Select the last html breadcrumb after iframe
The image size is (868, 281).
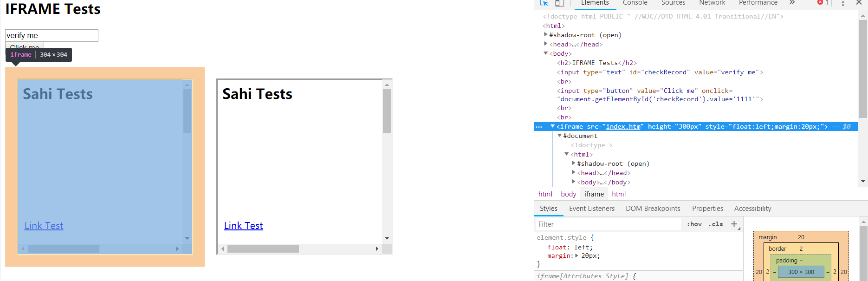pos(619,194)
